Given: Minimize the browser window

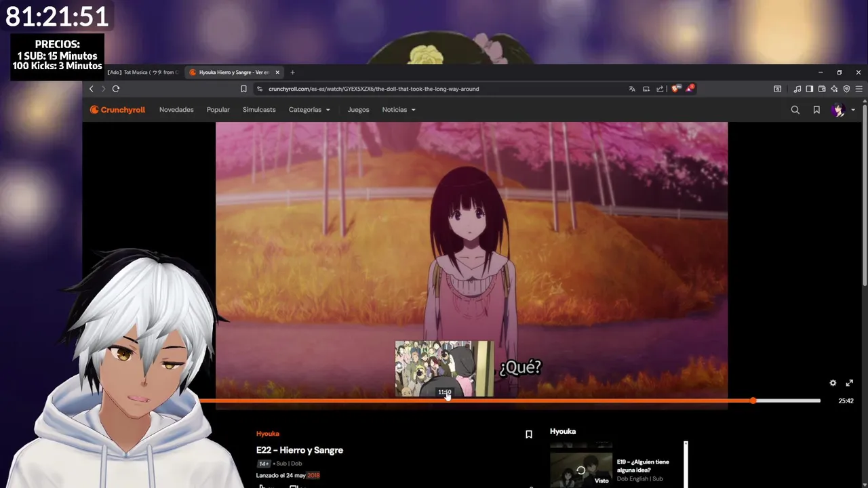Looking at the screenshot, I should tap(821, 73).
